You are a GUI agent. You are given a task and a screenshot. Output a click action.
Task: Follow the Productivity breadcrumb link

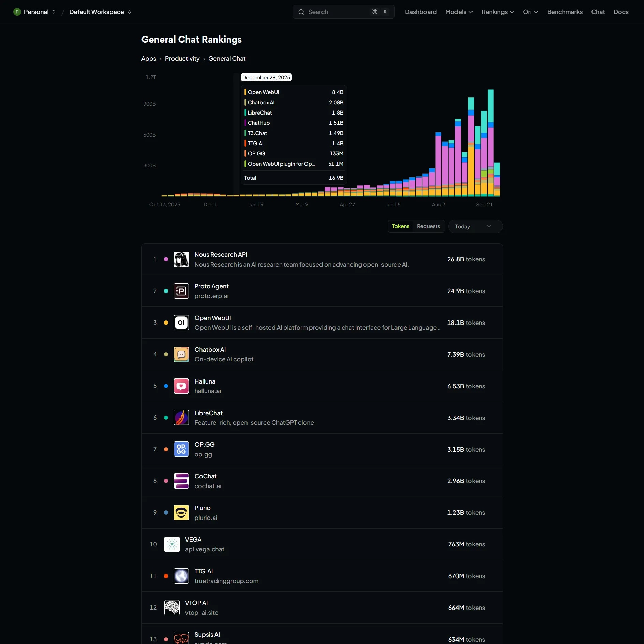tap(182, 59)
